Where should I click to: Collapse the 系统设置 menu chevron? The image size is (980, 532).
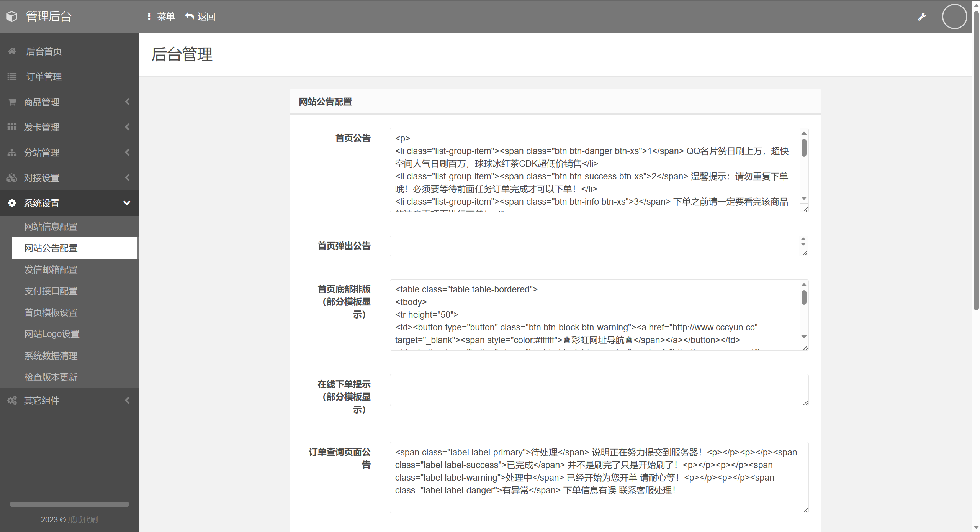[127, 203]
